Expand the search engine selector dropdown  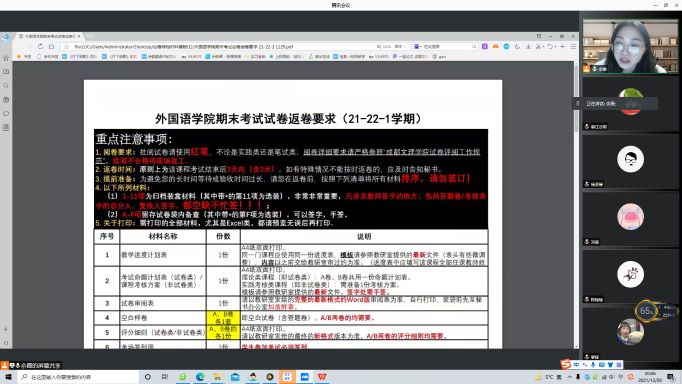point(417,47)
